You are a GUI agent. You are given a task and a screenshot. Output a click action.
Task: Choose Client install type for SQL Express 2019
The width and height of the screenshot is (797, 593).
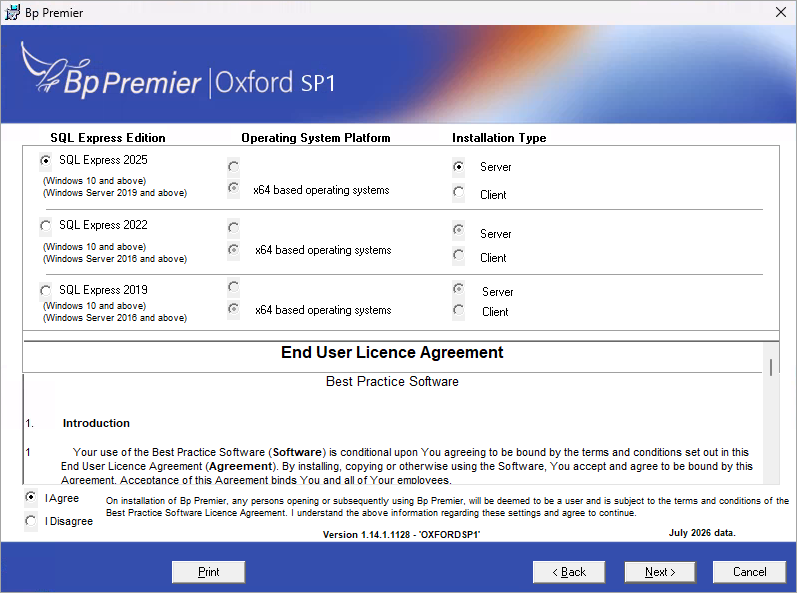[458, 309]
